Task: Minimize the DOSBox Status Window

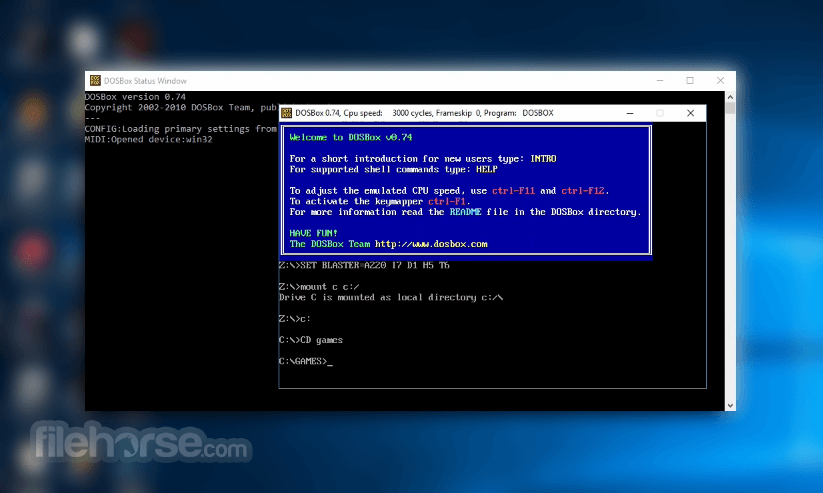Action: (660, 80)
